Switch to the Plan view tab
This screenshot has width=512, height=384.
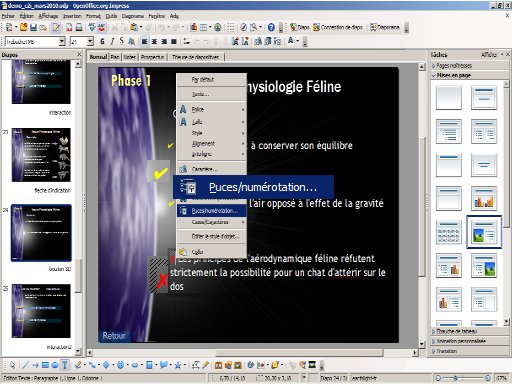(x=115, y=57)
